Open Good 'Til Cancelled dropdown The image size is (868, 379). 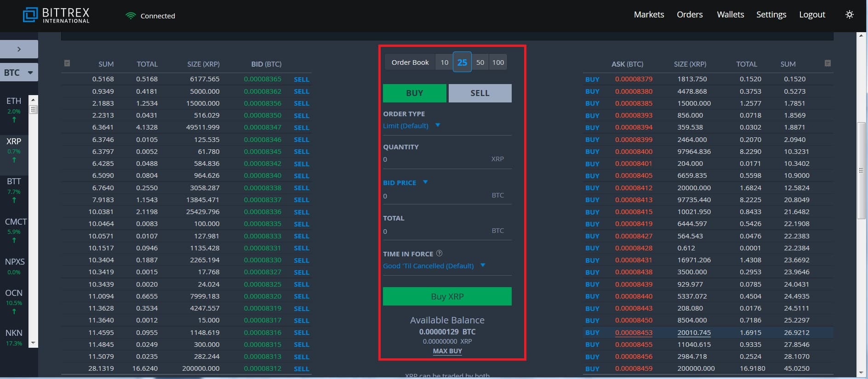(x=434, y=266)
